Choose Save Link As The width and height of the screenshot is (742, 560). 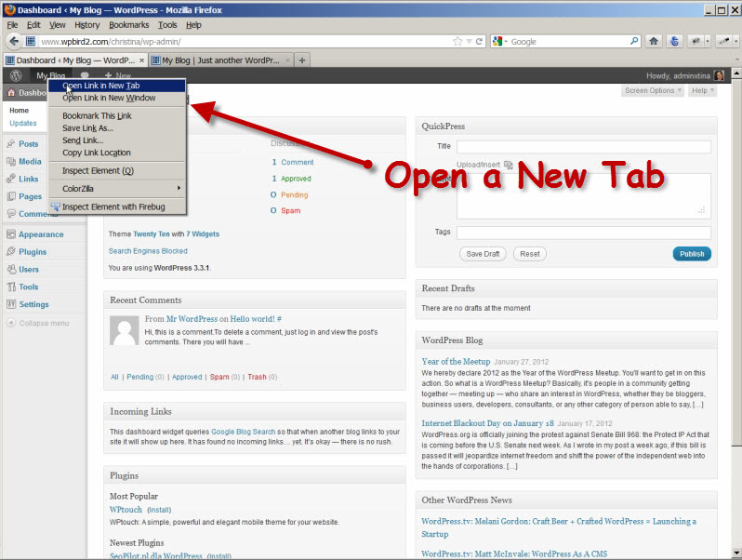[x=116, y=128]
